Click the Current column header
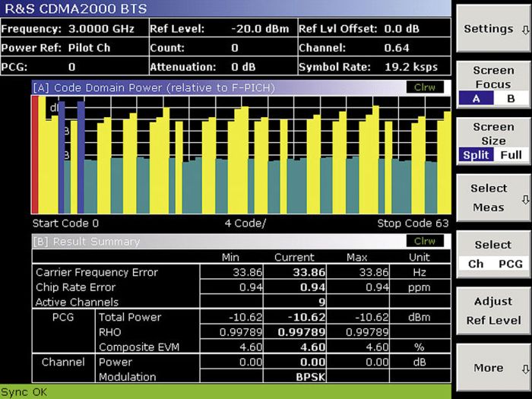Image resolution: width=532 pixels, height=399 pixels. 294,257
